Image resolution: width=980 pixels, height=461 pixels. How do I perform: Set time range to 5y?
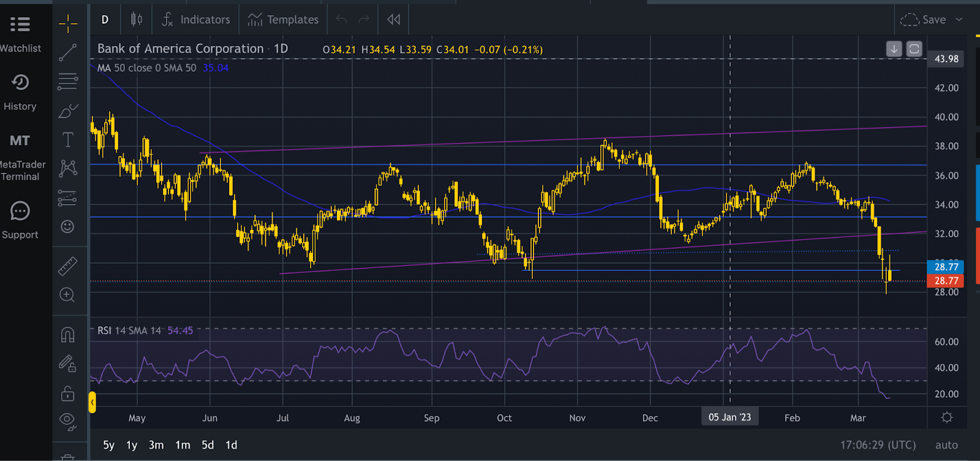109,445
